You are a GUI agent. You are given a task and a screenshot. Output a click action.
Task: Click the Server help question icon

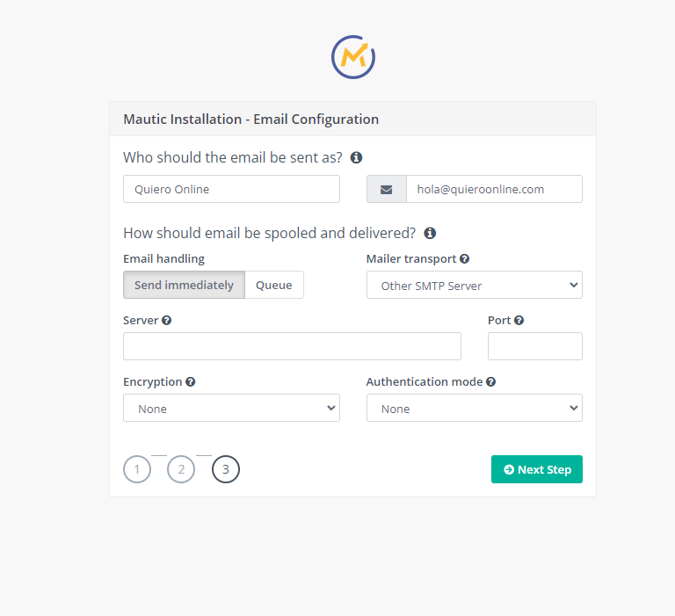(x=167, y=320)
